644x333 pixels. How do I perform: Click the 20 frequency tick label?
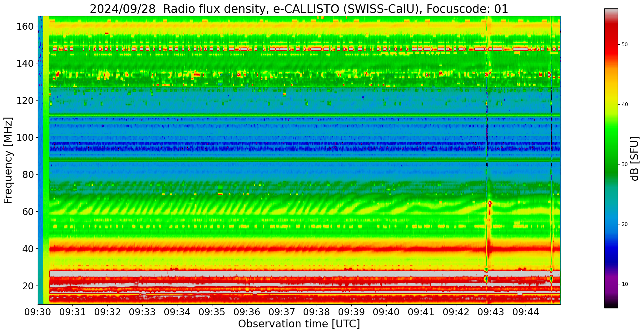28,286
